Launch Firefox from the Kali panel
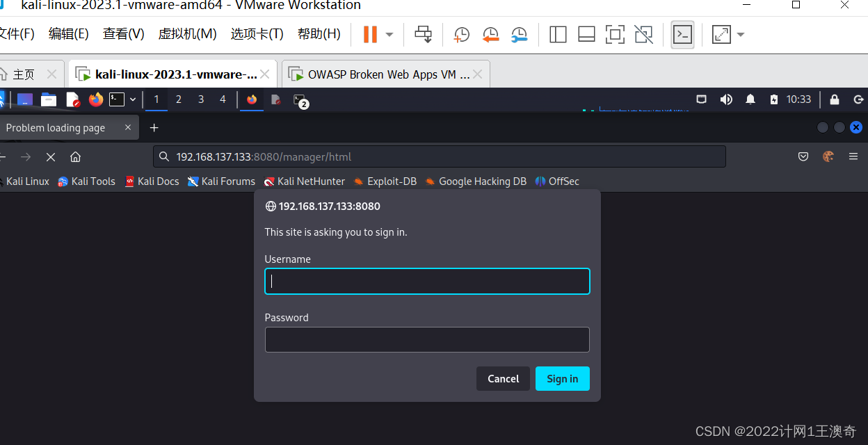The height and width of the screenshot is (445, 868). click(96, 99)
